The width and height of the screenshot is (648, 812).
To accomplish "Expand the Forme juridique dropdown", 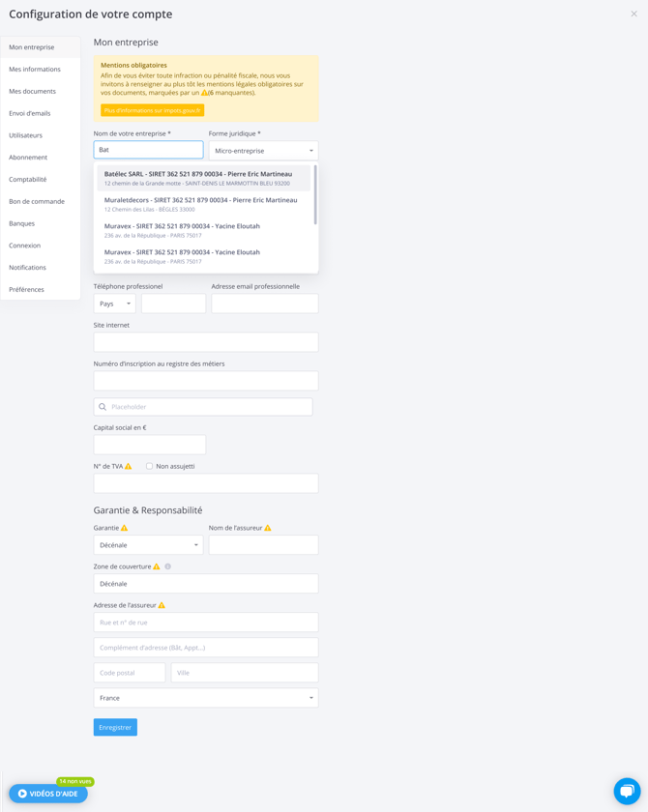I will click(x=263, y=151).
